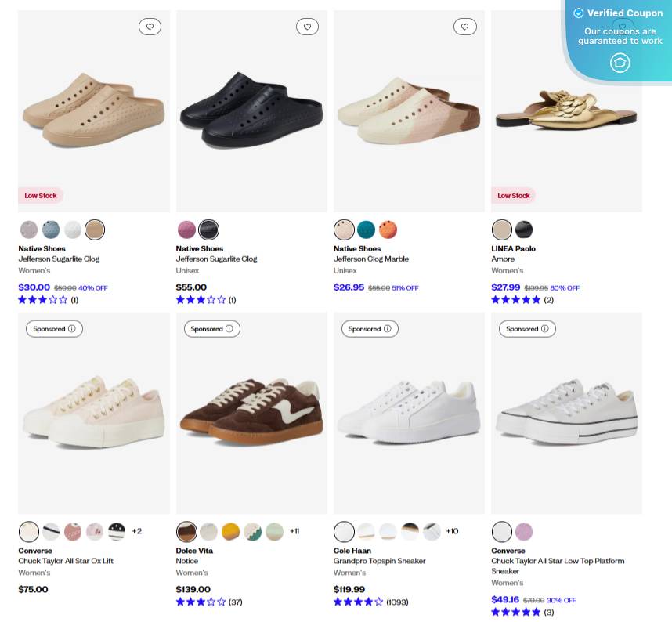
Task: Toggle the wishlist heart on the black Jefferson Sugarlite Clog
Action: click(307, 26)
